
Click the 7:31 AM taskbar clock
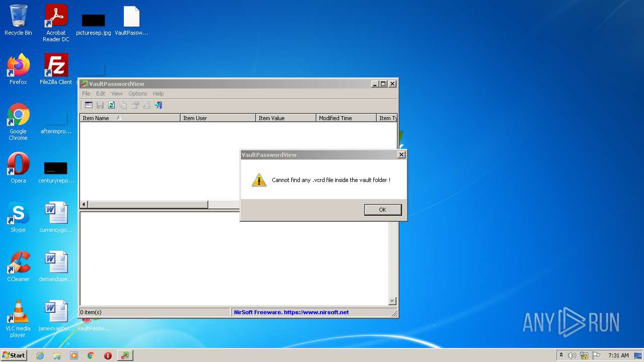click(618, 355)
